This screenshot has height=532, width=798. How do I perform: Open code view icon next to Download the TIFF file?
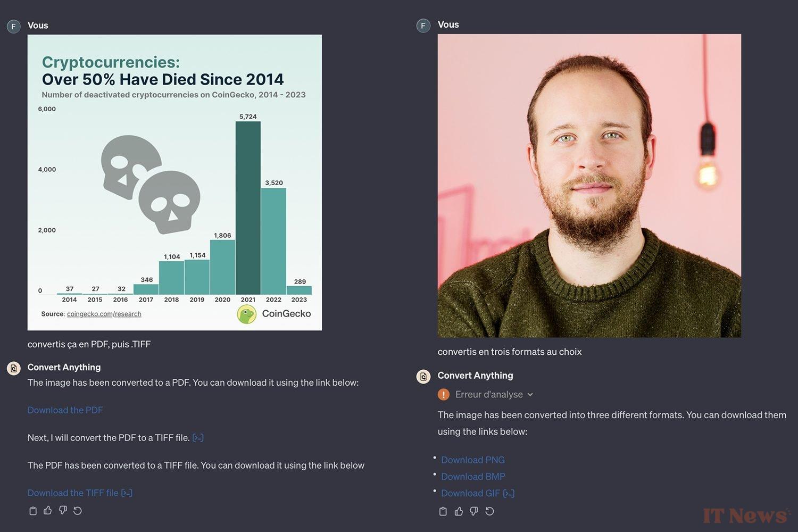pyautogui.click(x=127, y=493)
